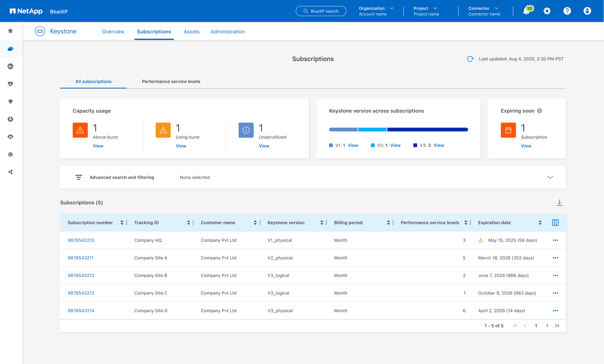Click the refresh icon beside Last updated
Viewport: 604px width, 364px height.
pyautogui.click(x=470, y=59)
